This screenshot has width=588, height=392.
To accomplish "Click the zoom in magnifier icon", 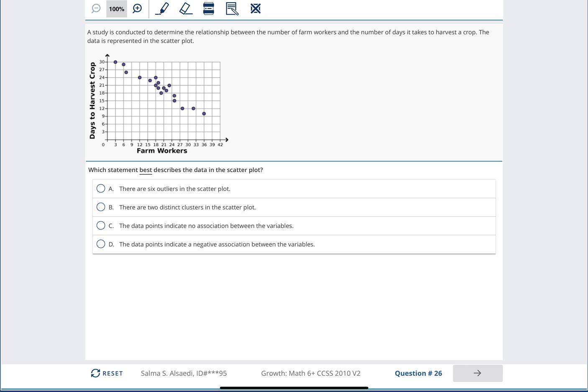I will tap(137, 8).
